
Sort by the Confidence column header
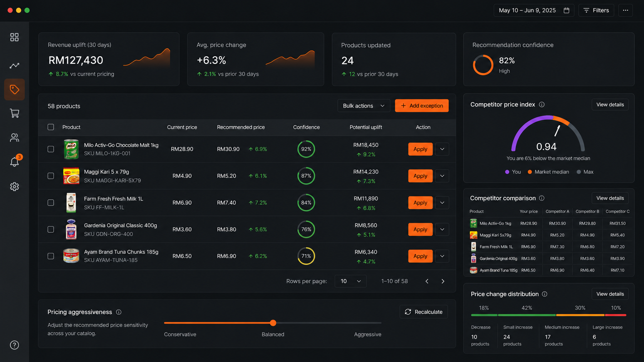[x=306, y=127]
